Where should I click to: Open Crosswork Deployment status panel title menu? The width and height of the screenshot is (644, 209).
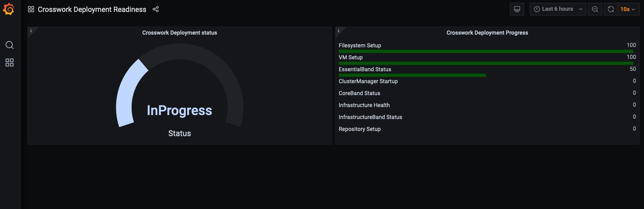180,33
